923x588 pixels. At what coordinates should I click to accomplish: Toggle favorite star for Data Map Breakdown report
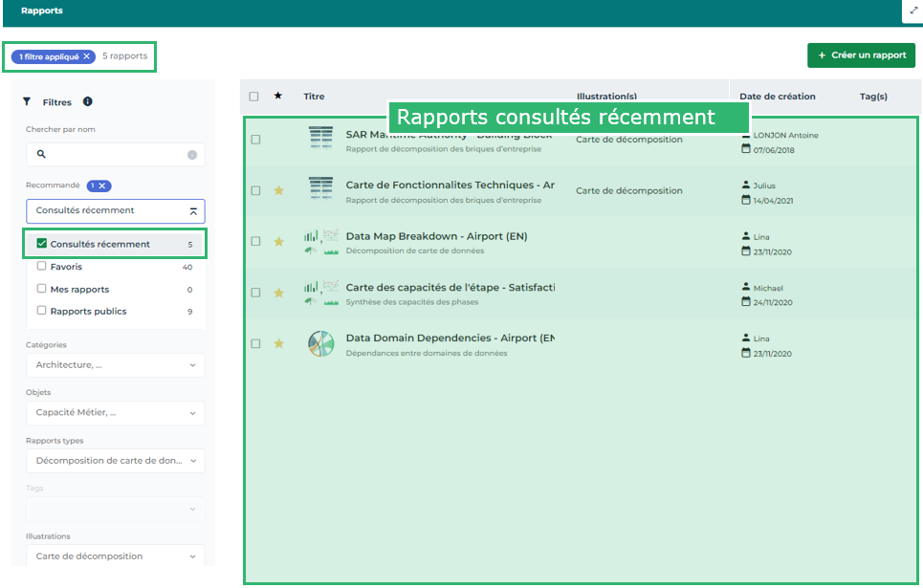(279, 242)
